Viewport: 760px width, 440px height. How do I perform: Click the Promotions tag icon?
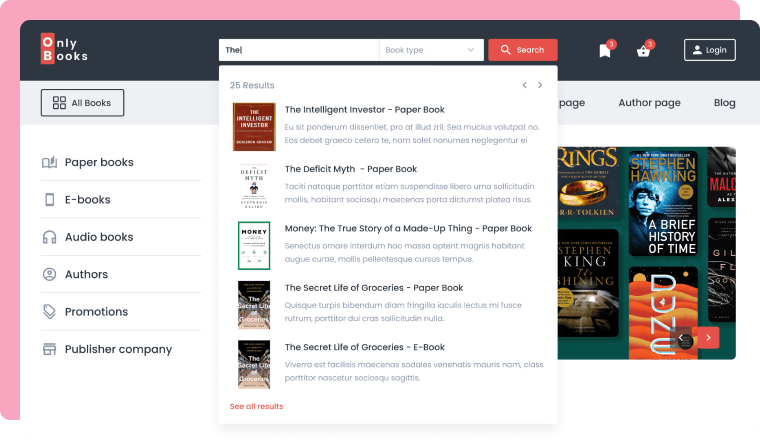49,312
